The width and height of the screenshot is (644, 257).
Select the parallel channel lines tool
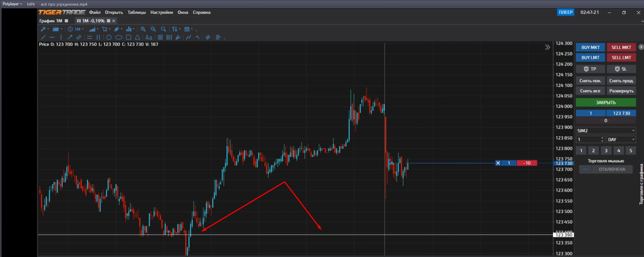79,37
